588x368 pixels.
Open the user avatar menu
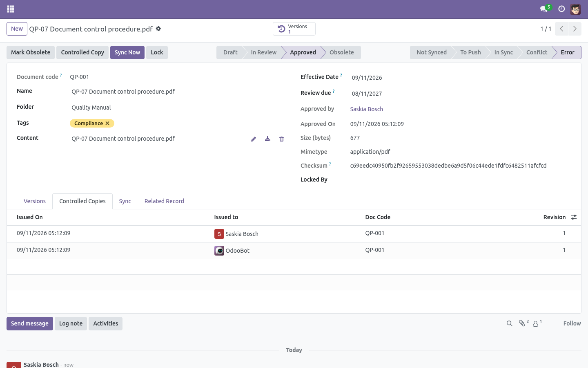pos(575,9)
